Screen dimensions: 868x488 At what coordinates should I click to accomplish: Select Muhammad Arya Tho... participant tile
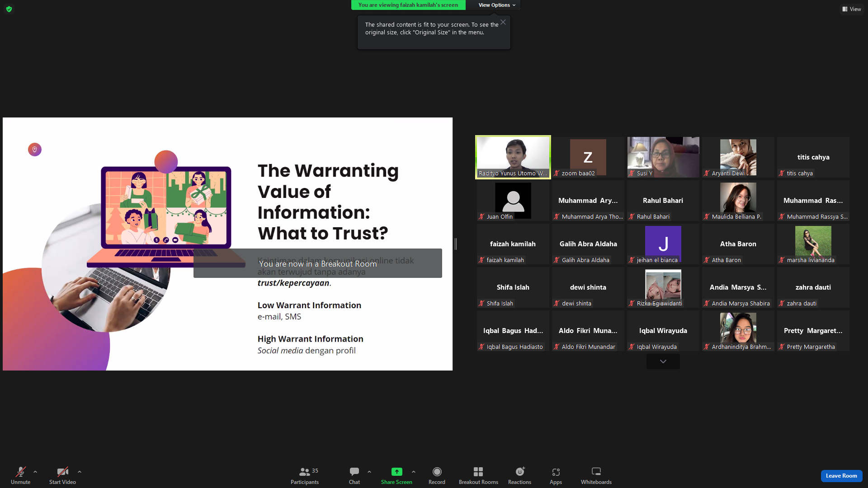588,201
